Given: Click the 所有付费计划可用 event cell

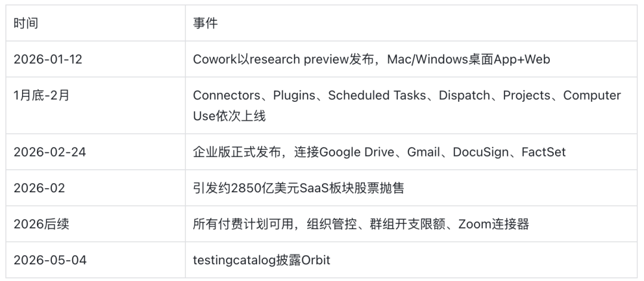Looking at the screenshot, I should [411, 224].
